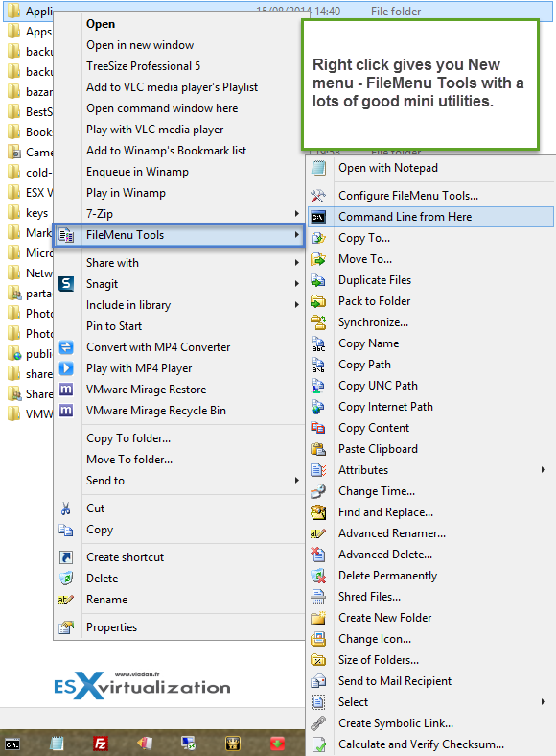Click the Send to Mail Recipient icon

point(318,682)
